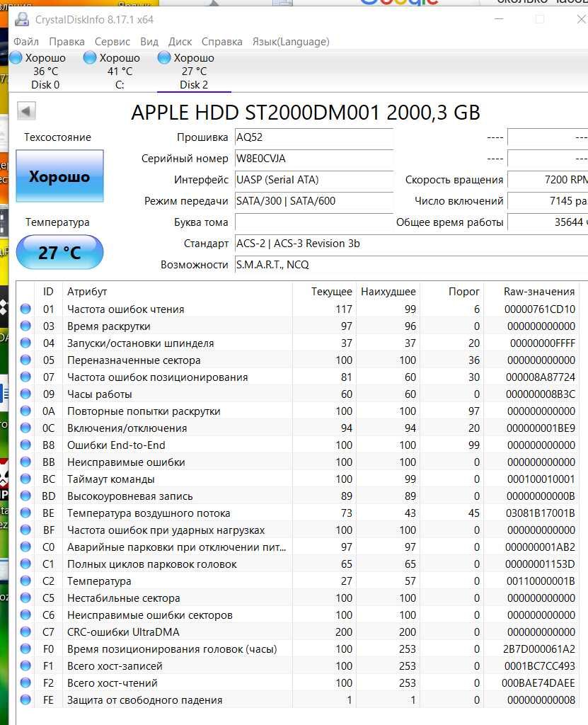Click the disk title APPLE HDD ST2000DM001
This screenshot has width=588, height=725.
(306, 113)
